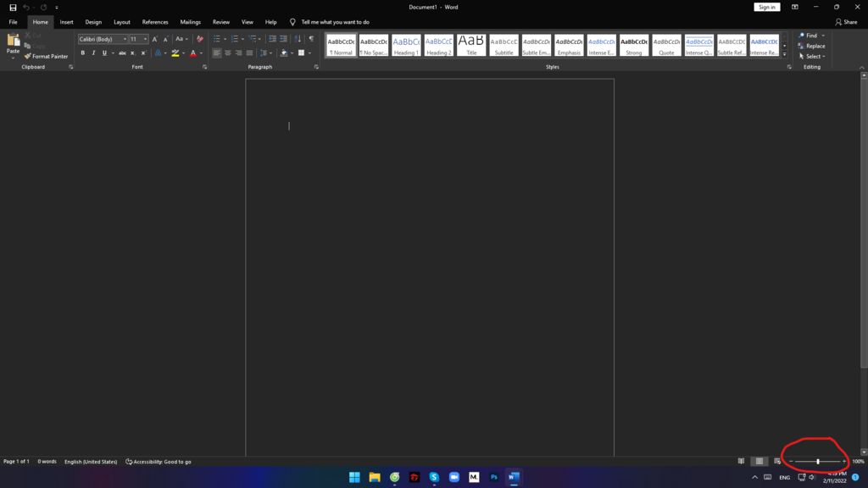This screenshot has height=488, width=868.
Task: Zoom in with the plus button
Action: tap(844, 462)
